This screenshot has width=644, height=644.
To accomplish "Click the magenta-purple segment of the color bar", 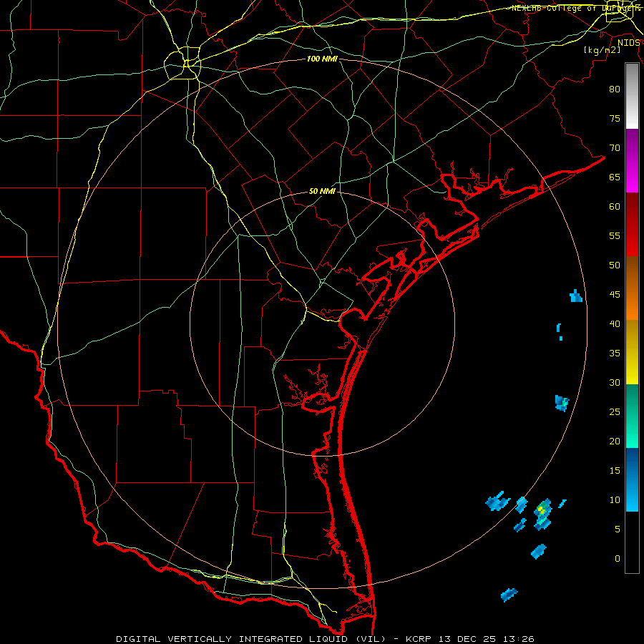I will (632, 160).
